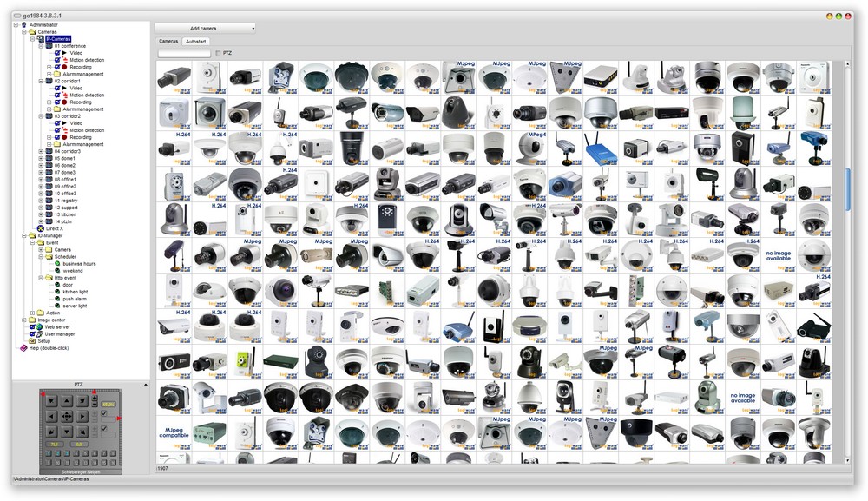Click the PTZ zoom minus button
Screen dimensions: 868x501
[95, 404]
